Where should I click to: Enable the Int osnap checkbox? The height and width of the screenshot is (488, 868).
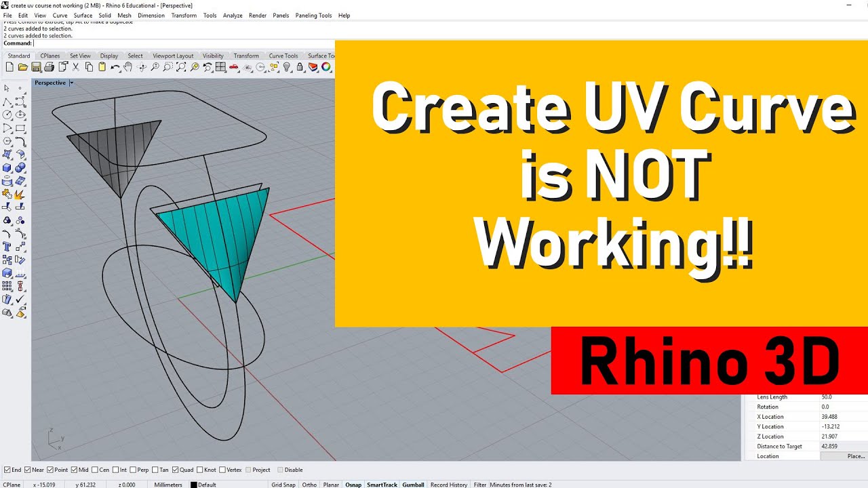click(x=116, y=470)
